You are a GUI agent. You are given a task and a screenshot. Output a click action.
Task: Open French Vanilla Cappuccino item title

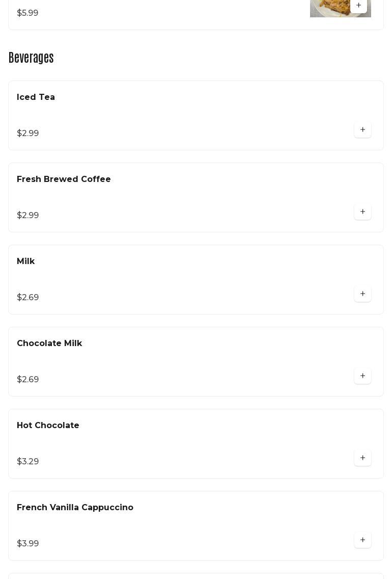point(75,508)
